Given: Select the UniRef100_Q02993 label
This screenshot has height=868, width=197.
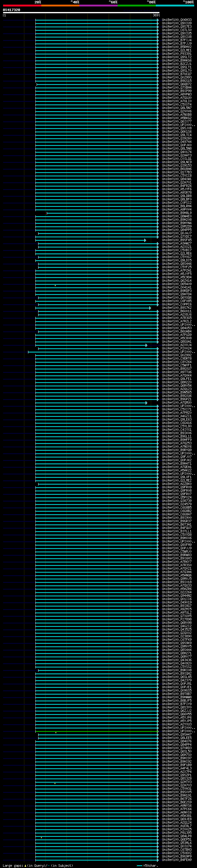Looking at the screenshot, I should tap(177, 78).
